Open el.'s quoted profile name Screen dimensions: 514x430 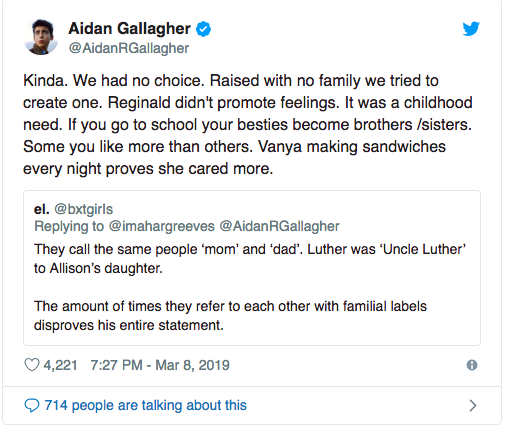point(42,209)
